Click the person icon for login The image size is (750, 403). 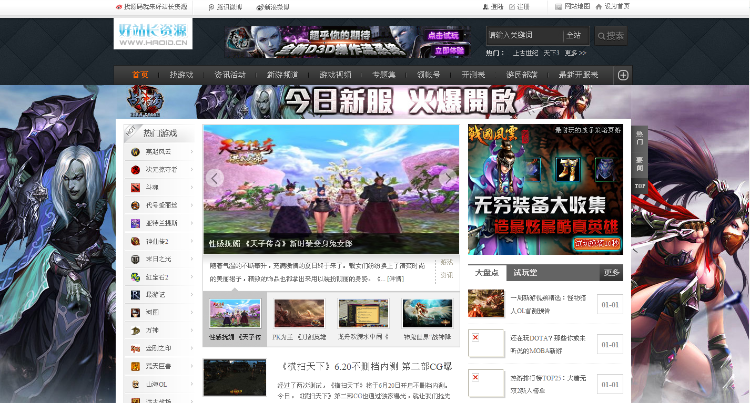tap(485, 7)
